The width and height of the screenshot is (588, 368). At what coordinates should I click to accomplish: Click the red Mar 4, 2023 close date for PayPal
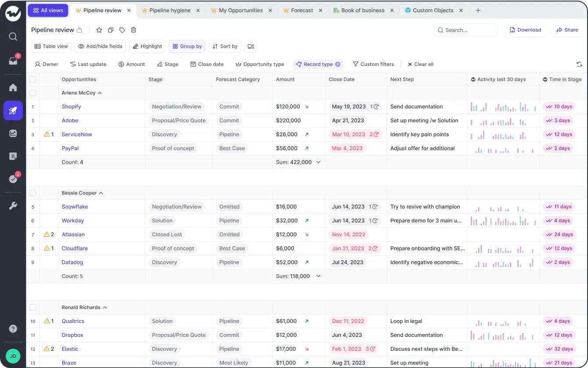coord(347,148)
